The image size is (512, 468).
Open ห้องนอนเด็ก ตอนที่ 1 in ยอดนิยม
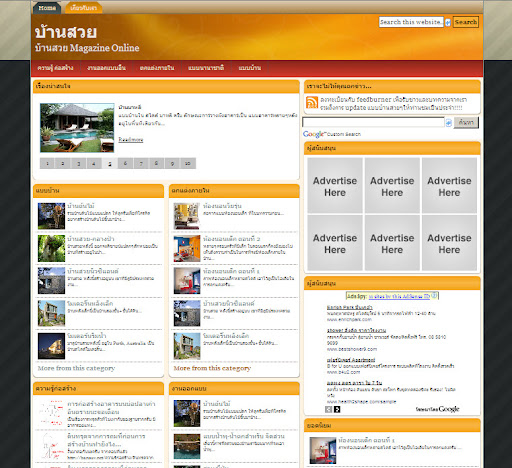click(x=367, y=440)
